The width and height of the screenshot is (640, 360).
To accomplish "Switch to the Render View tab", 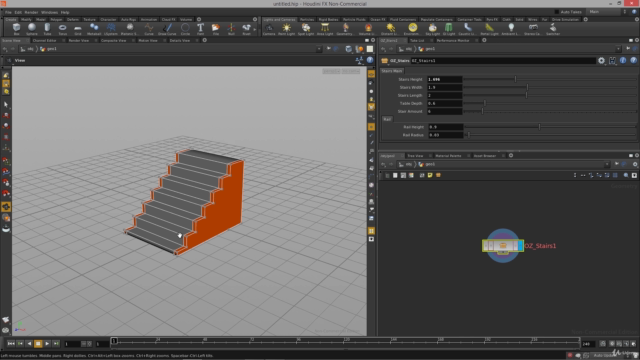I will point(78,40).
